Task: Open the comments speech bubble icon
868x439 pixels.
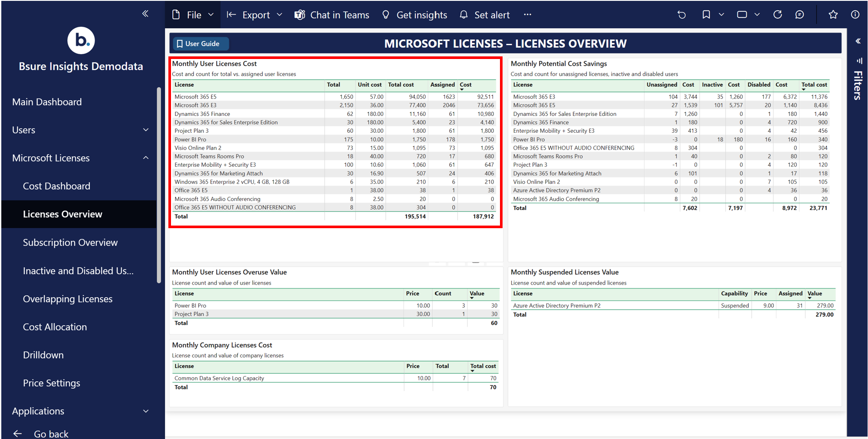Action: (x=799, y=15)
